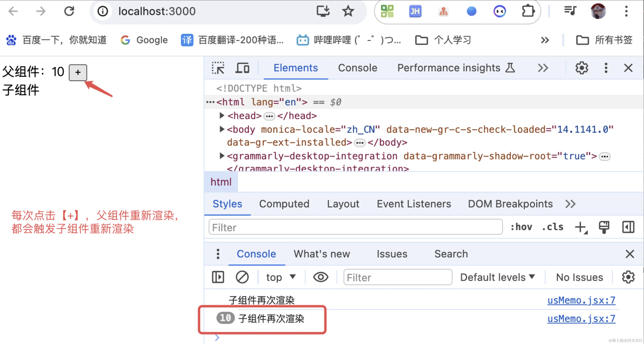Click the Styles filter input field
The image size is (644, 344).
pyautogui.click(x=355, y=227)
